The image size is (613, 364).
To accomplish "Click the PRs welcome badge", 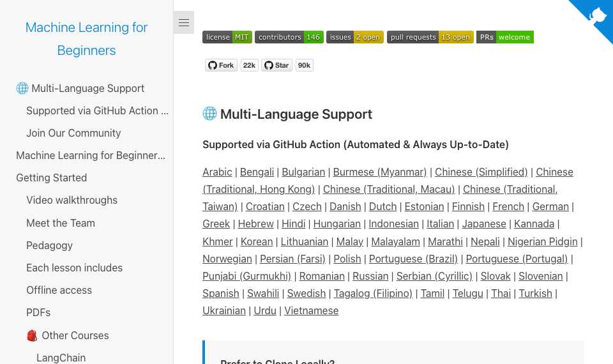I will [504, 37].
